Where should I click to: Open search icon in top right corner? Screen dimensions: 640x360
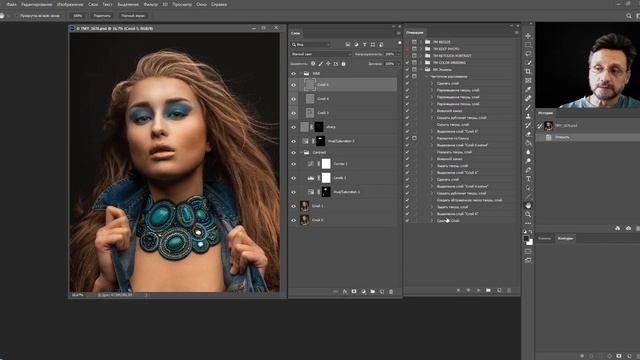click(629, 16)
